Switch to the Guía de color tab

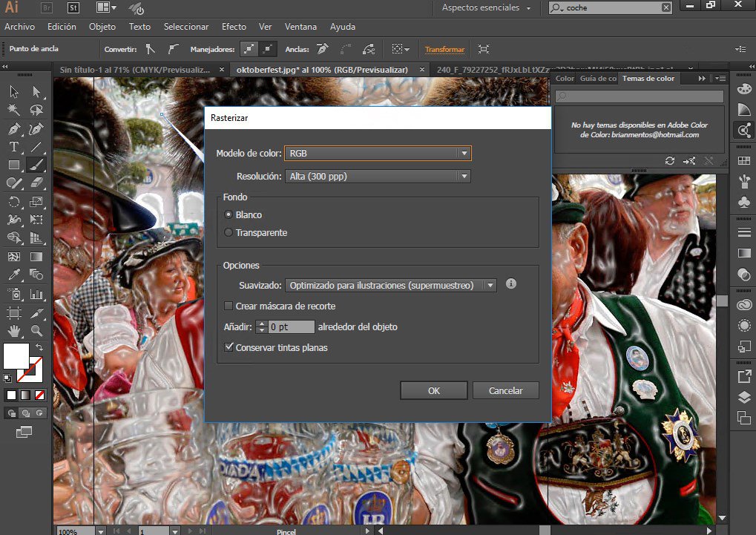598,79
